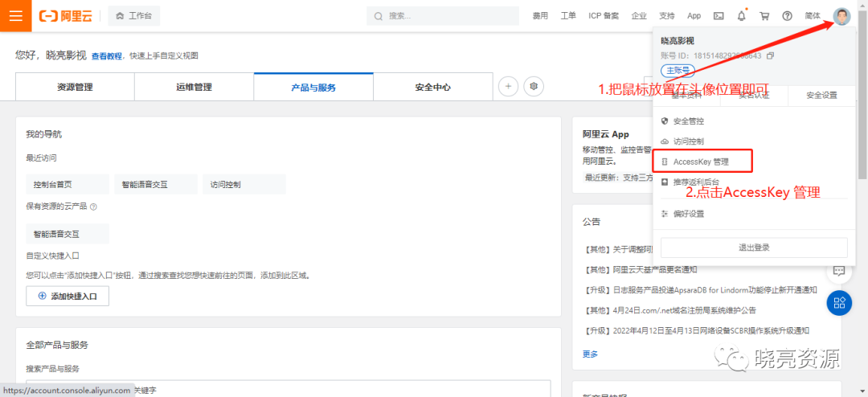Open the App menu item
This screenshot has width=868, height=397.
[x=694, y=16]
